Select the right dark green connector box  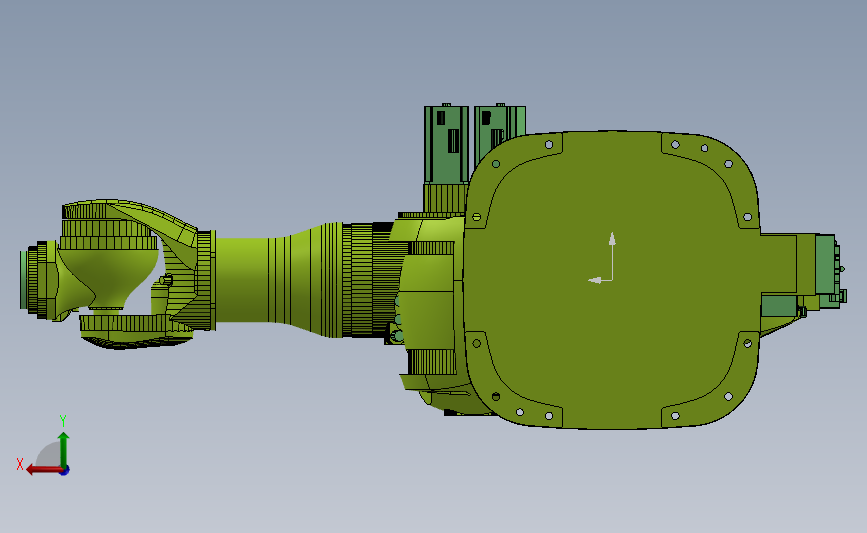pyautogui.click(x=498, y=135)
